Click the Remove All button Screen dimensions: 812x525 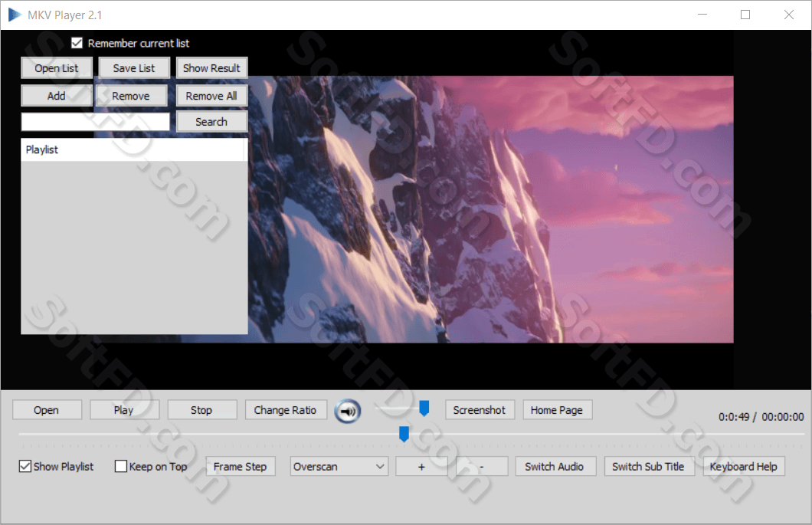[x=211, y=96]
